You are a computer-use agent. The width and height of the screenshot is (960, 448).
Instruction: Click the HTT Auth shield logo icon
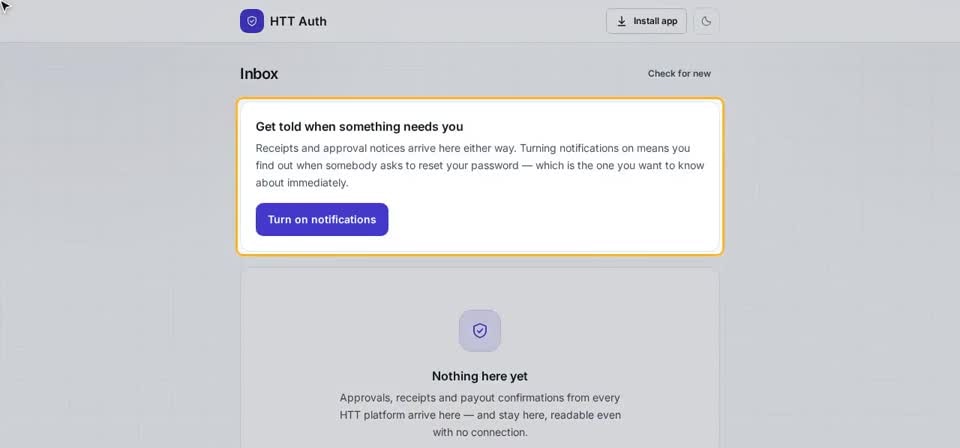(x=252, y=21)
